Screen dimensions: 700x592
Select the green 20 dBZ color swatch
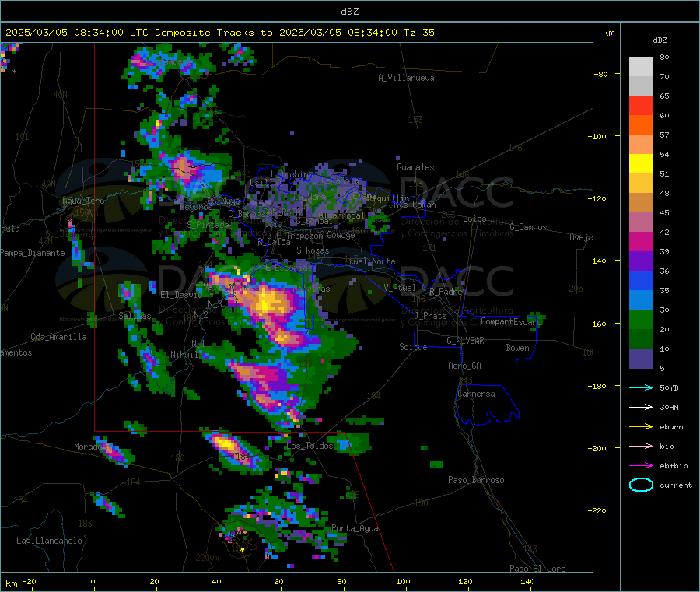click(x=641, y=319)
